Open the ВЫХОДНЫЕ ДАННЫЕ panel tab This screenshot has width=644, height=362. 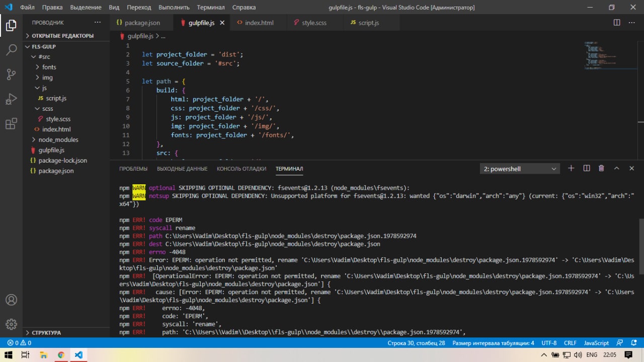(182, 169)
